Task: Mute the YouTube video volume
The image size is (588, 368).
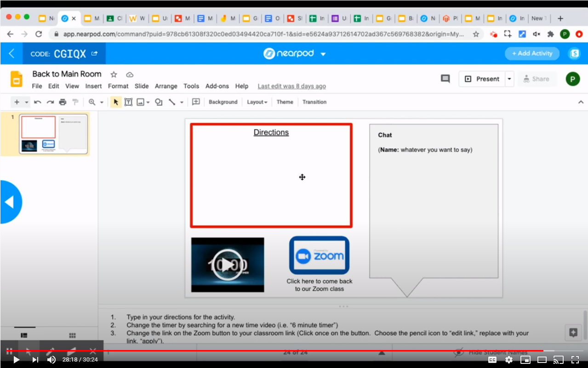Action: pyautogui.click(x=51, y=360)
